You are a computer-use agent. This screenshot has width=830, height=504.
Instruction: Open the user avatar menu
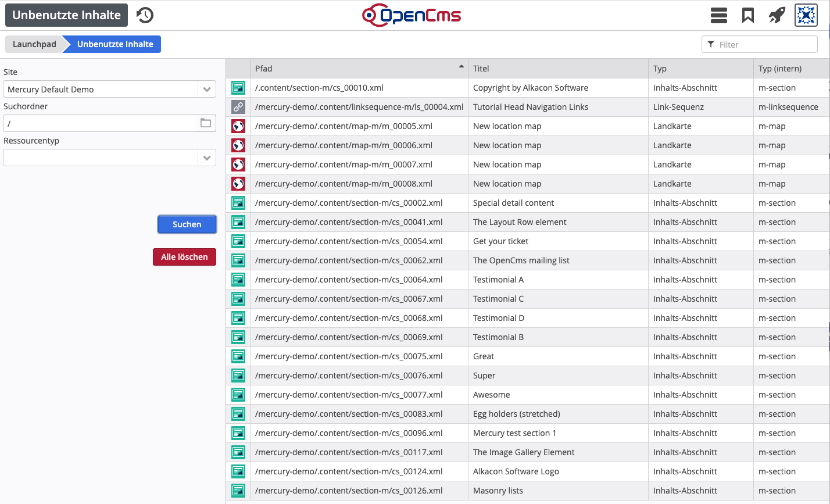point(806,15)
